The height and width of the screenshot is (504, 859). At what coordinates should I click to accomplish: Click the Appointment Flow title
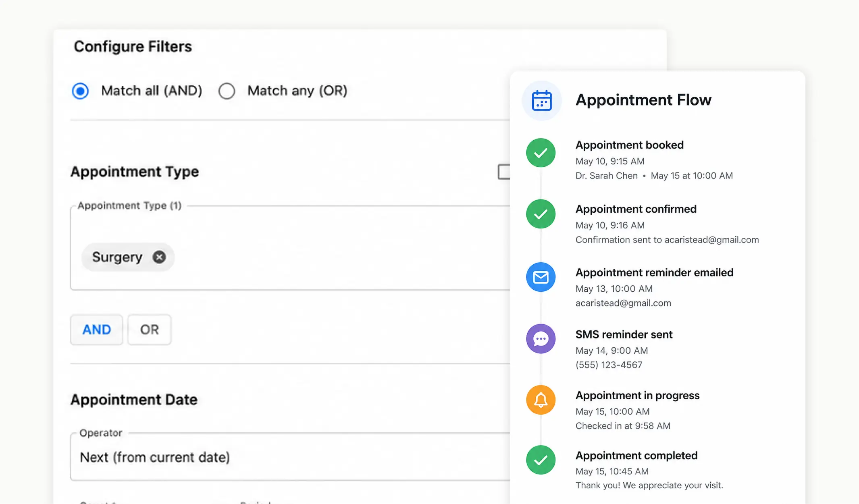(x=643, y=100)
